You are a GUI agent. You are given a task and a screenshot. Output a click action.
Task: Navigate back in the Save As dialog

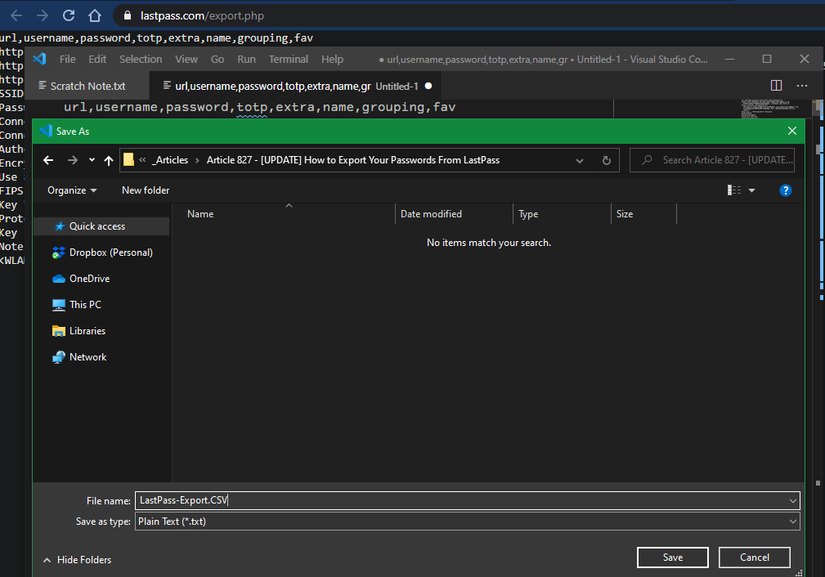(x=48, y=159)
